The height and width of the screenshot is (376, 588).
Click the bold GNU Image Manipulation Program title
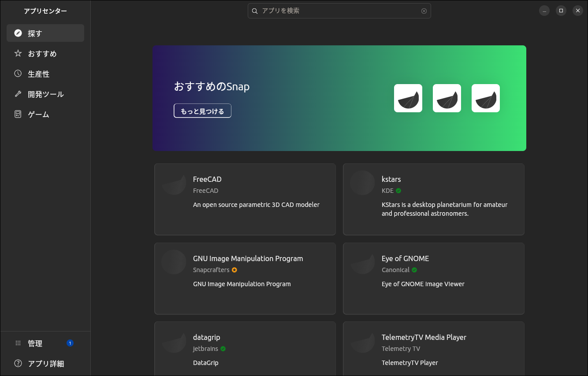click(x=248, y=258)
